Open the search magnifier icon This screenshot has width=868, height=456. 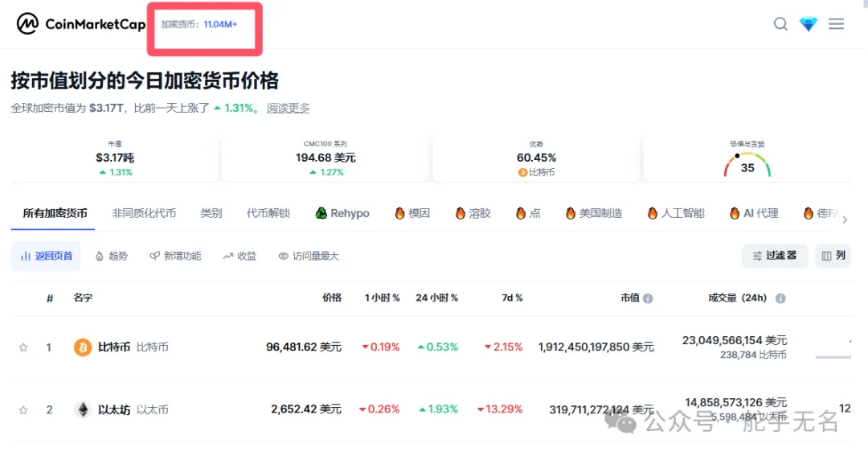780,24
